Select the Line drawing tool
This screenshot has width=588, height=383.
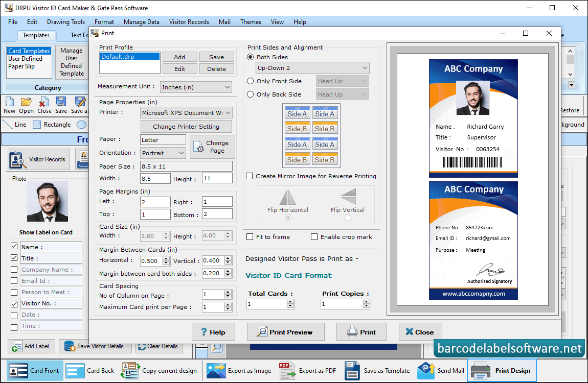tap(15, 125)
